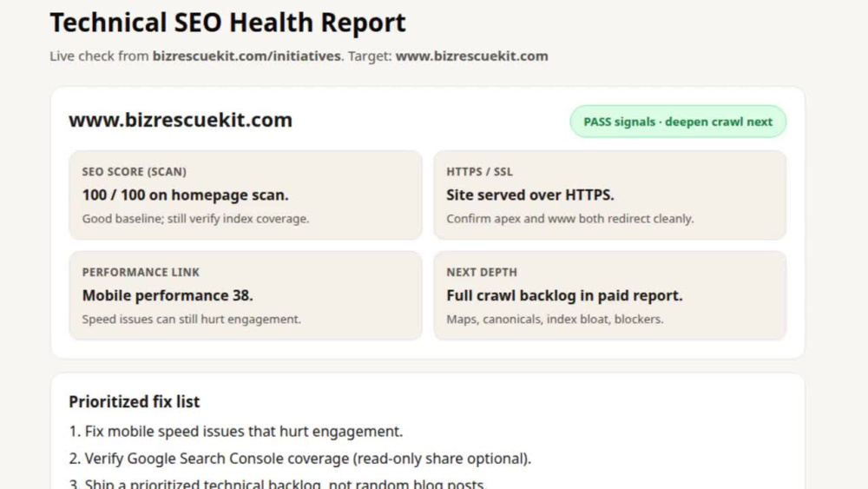
Task: Click the bold target URL www.bizrescuekit.com in subtitle
Action: [471, 56]
